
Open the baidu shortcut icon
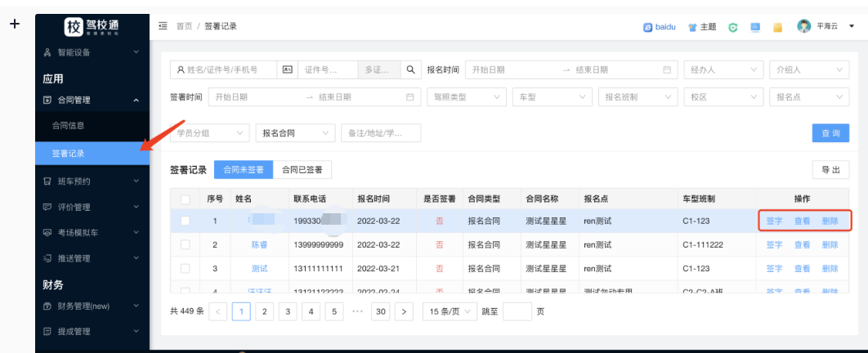pyautogui.click(x=647, y=27)
